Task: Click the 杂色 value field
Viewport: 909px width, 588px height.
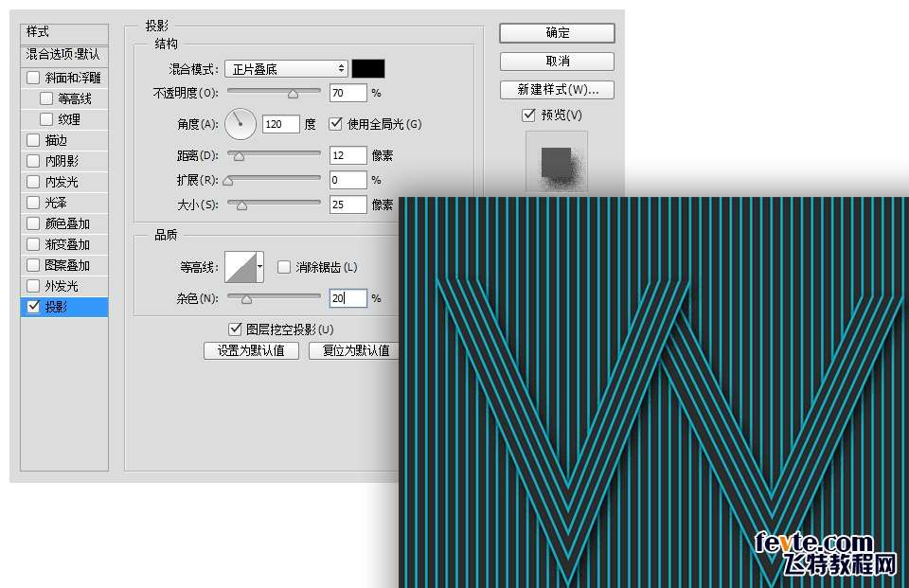Action: [348, 298]
